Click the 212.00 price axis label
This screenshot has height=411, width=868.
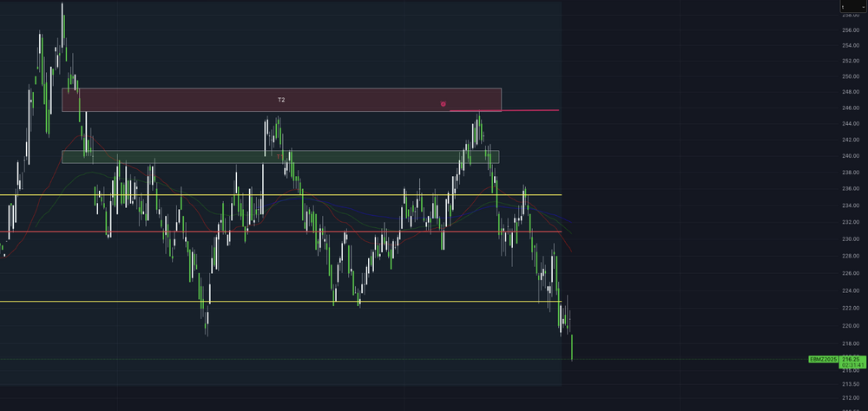(x=850, y=398)
